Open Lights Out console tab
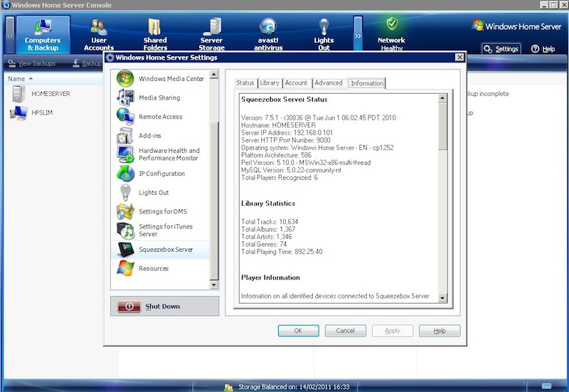The image size is (569, 392). (x=324, y=35)
